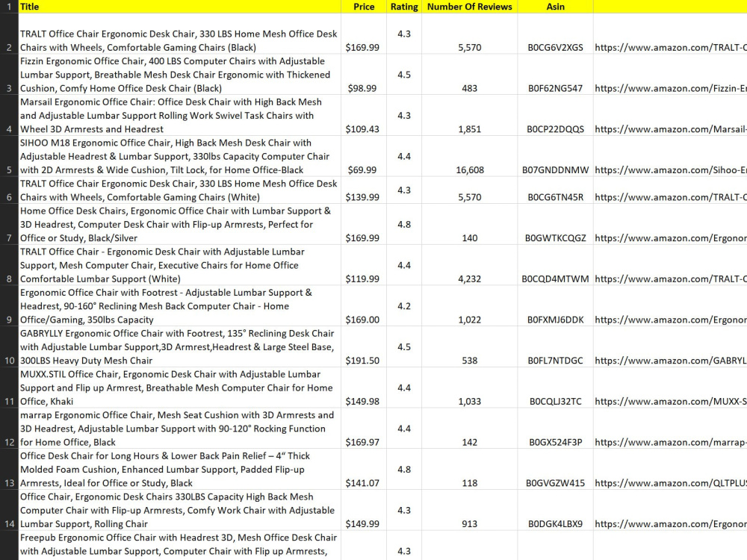Click review count cell 913
Viewport: 747px width, 560px height.
pyautogui.click(x=469, y=510)
